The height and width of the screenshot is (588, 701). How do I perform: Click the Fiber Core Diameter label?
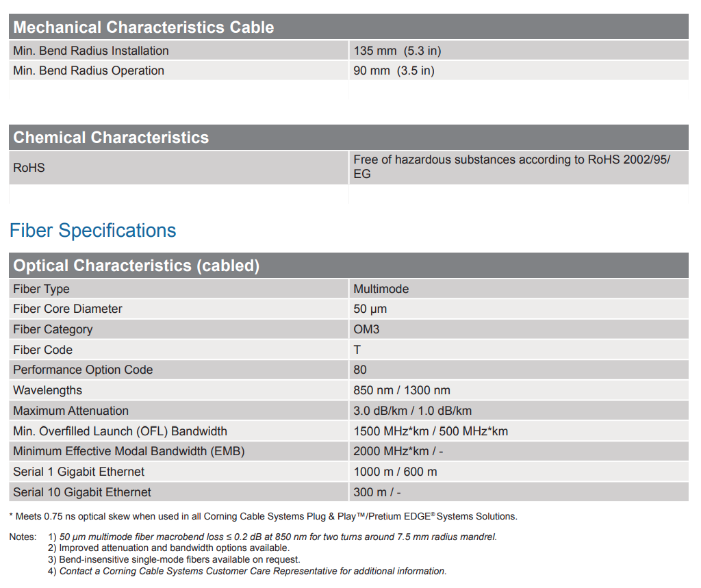[x=68, y=309]
